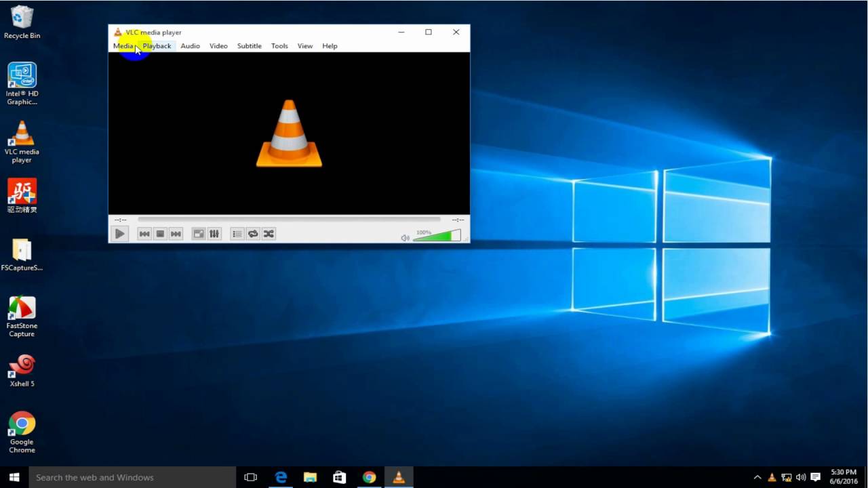Viewport: 868px width, 488px height.
Task: Select the FSCaptureS... folder icon
Action: (22, 255)
